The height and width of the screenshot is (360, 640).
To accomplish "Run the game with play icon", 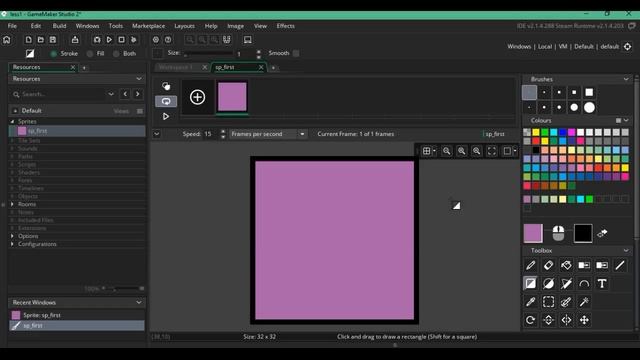I will [109, 40].
